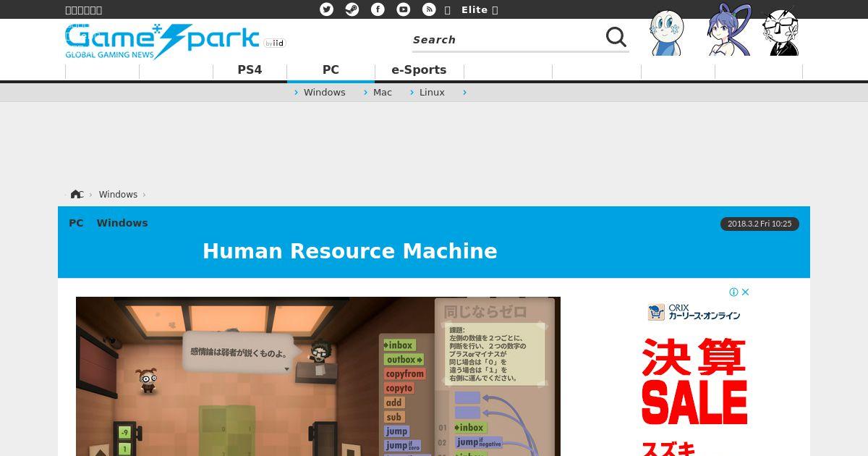Click the glasses-wearing suited mascot character
Screen dimensions: 868x456
(x=781, y=32)
